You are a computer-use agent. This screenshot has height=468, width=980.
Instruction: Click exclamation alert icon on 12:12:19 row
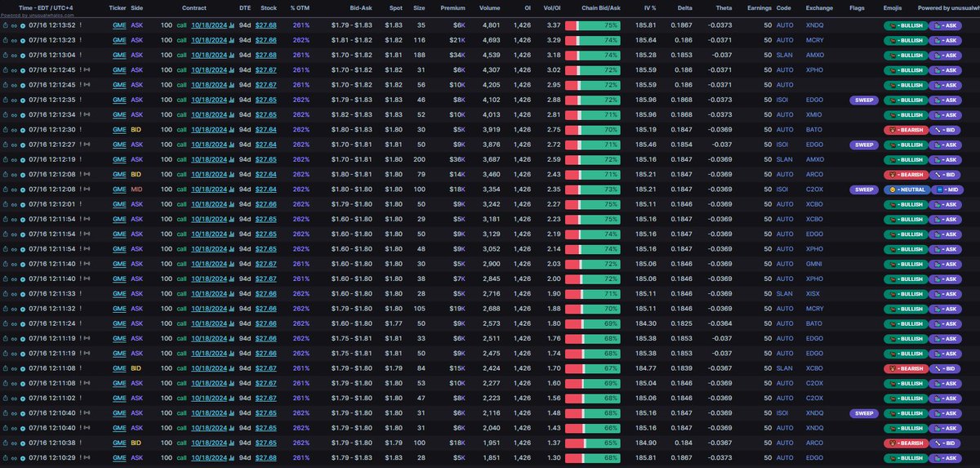pos(81,158)
